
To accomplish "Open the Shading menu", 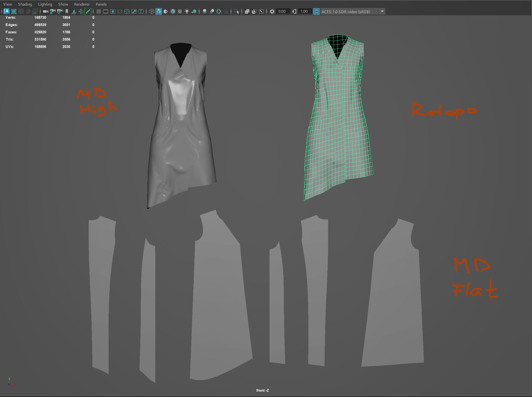I will pyautogui.click(x=25, y=4).
